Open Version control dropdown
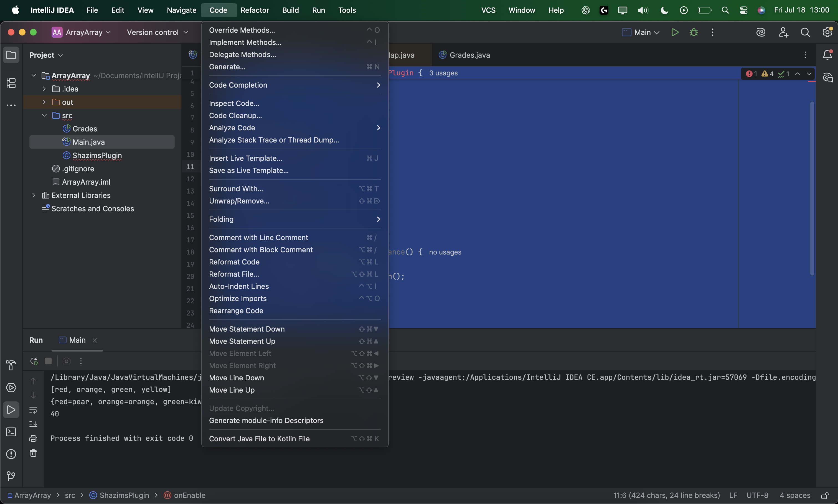This screenshot has height=504, width=838. click(x=157, y=32)
